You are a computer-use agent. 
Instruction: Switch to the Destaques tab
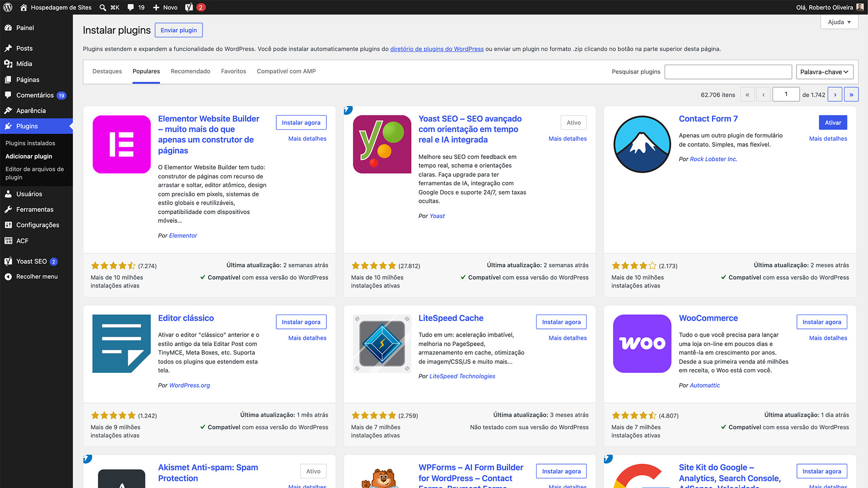pyautogui.click(x=107, y=71)
